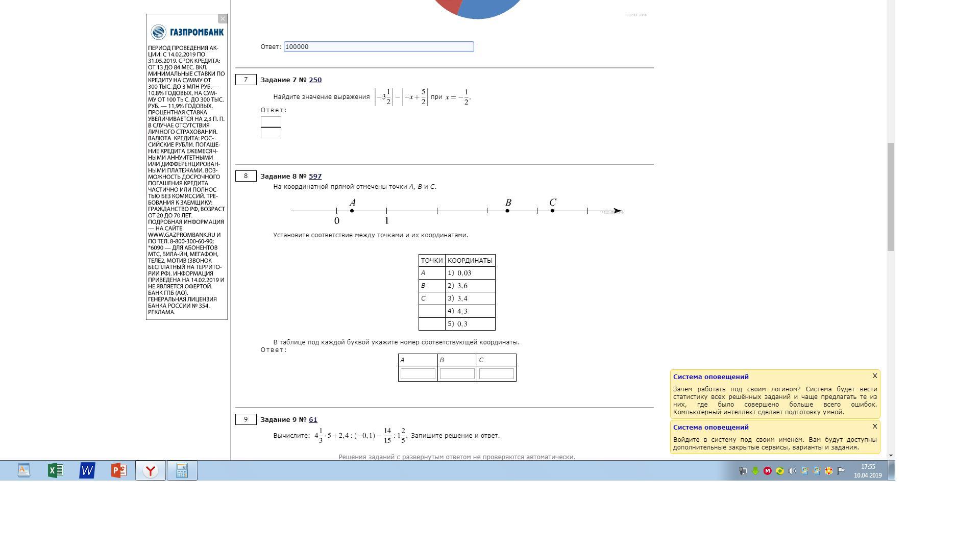The image size is (980, 551).
Task: Switch to Yandex Browser taskbar icon
Action: pyautogui.click(x=151, y=470)
